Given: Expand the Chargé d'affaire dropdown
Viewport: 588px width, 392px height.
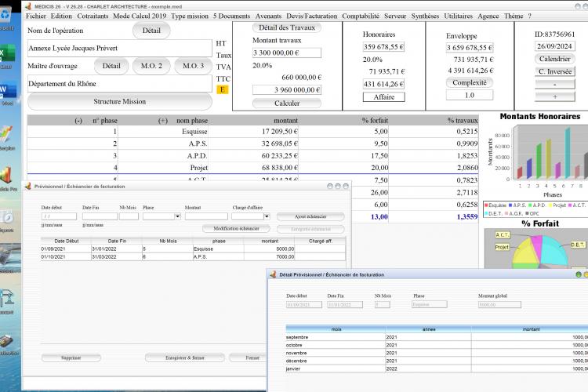Looking at the screenshot, I should coord(267,216).
